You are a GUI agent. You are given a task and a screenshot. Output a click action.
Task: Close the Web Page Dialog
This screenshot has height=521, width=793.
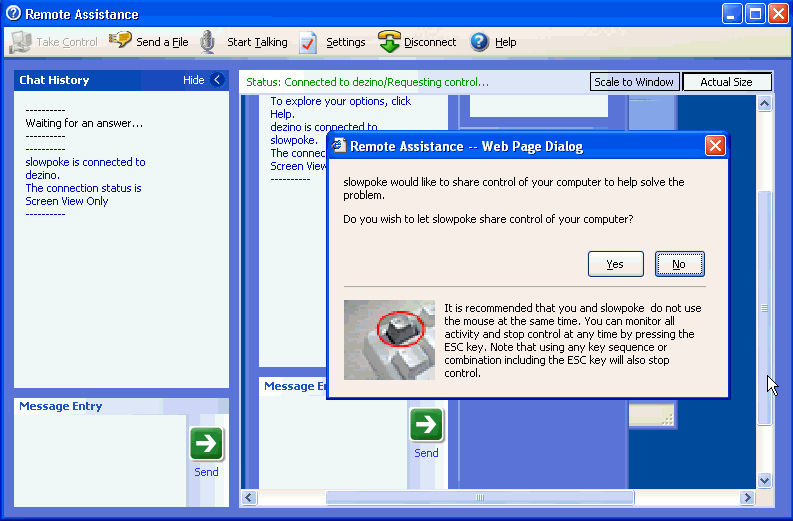click(715, 146)
